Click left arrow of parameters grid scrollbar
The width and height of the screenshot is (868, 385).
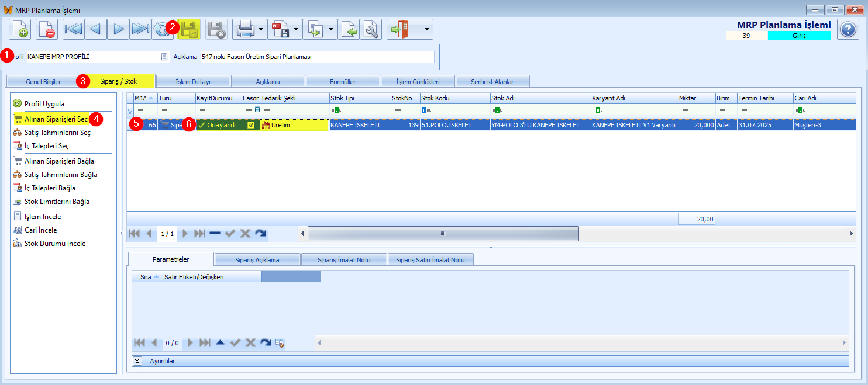point(319,342)
